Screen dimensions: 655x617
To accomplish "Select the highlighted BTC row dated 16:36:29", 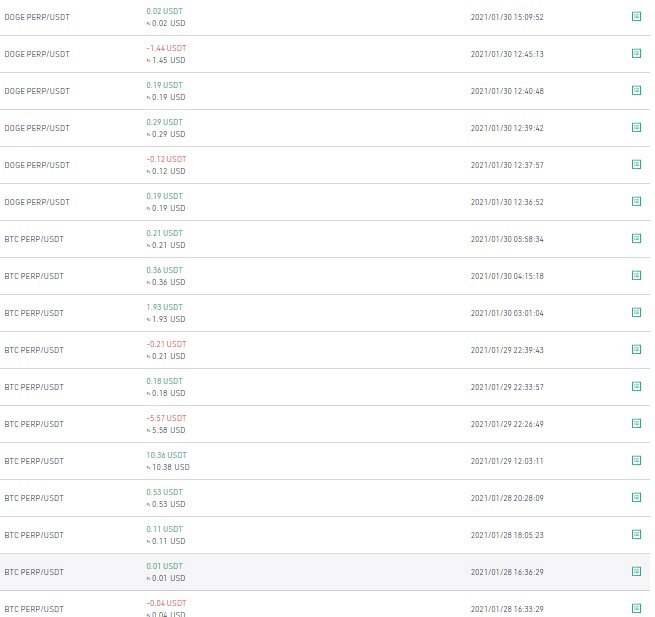I will pyautogui.click(x=325, y=572).
